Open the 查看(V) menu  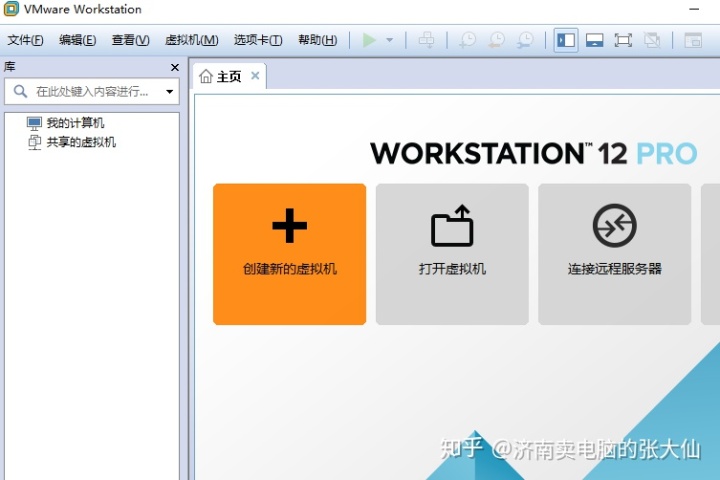[x=130, y=40]
